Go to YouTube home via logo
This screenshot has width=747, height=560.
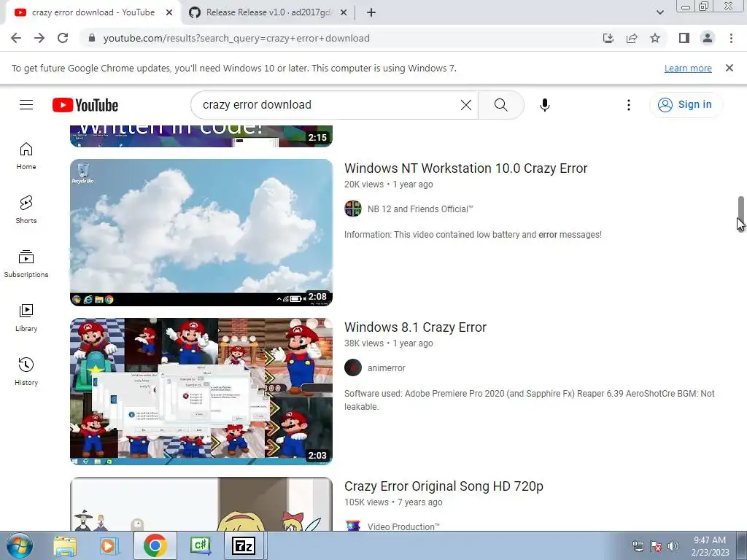85,105
